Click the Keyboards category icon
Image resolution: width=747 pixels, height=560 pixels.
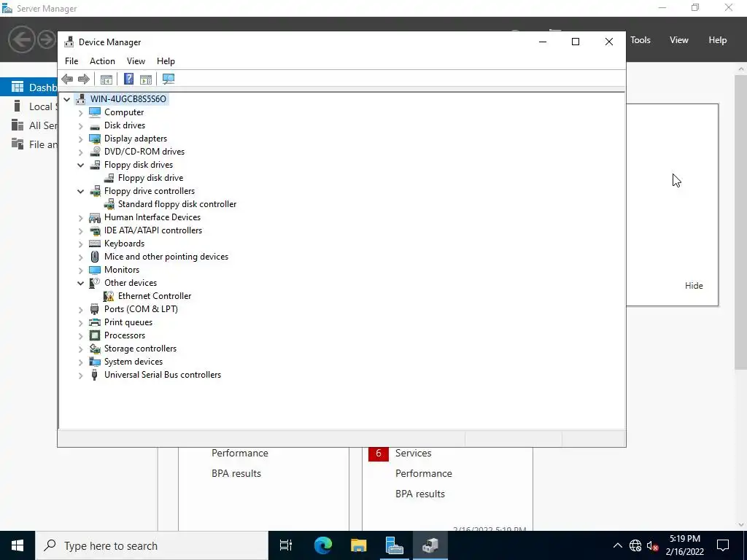[x=95, y=244]
